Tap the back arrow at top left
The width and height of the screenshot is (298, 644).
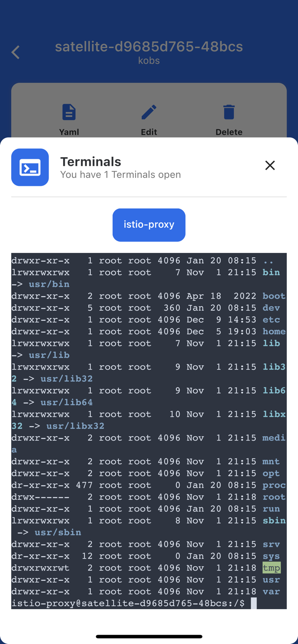[x=15, y=52]
